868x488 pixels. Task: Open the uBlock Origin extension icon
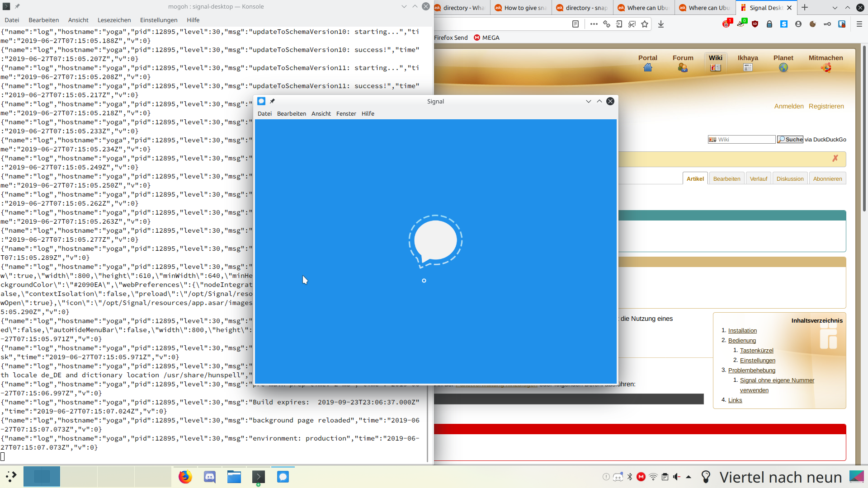(754, 24)
